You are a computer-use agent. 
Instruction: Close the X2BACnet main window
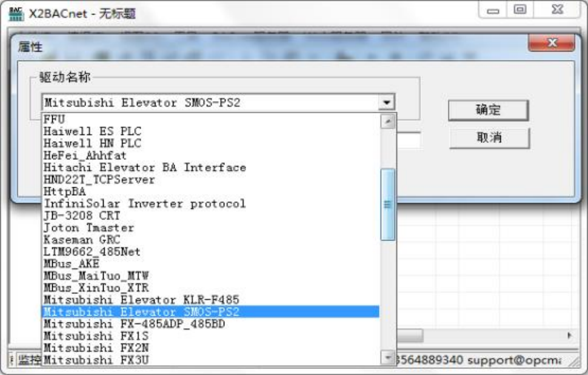[557, 10]
